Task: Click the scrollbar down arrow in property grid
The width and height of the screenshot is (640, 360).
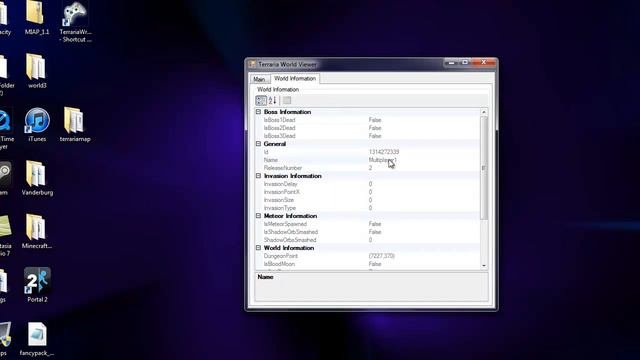Action: 484,265
